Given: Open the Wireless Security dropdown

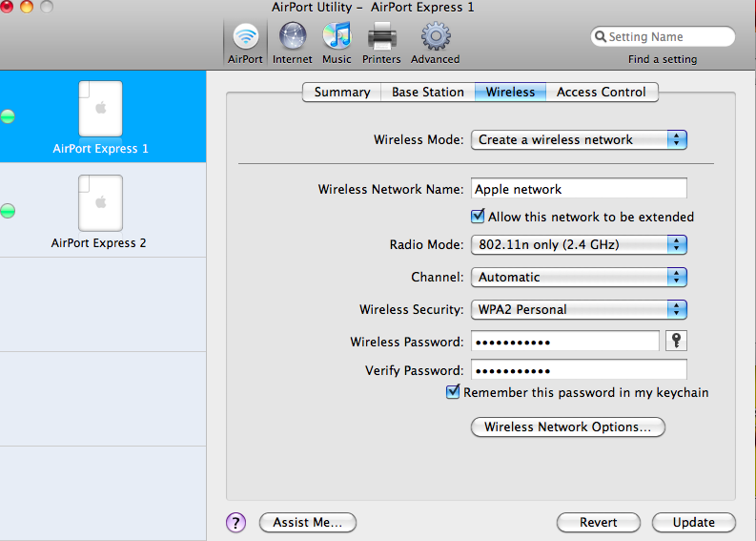Looking at the screenshot, I should (x=579, y=309).
